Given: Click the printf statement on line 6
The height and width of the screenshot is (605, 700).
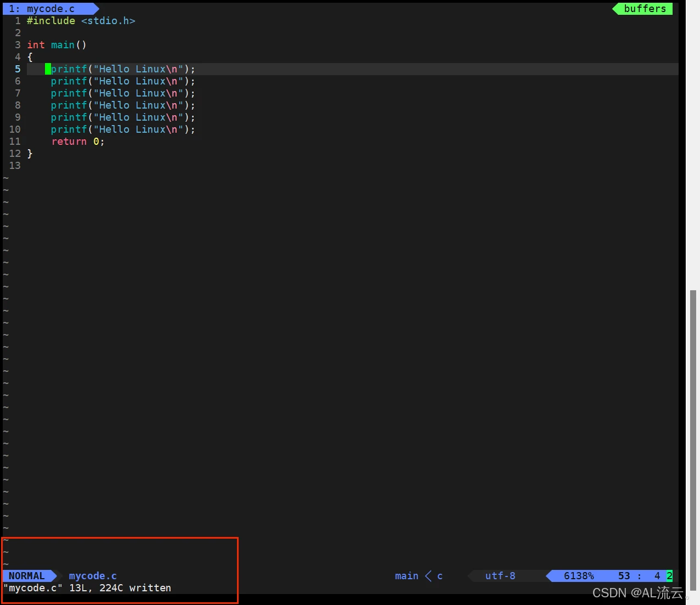Looking at the screenshot, I should pos(123,81).
